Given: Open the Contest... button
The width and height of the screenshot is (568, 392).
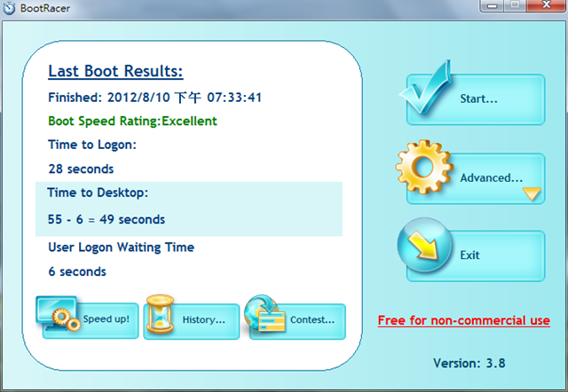Looking at the screenshot, I should (x=297, y=321).
